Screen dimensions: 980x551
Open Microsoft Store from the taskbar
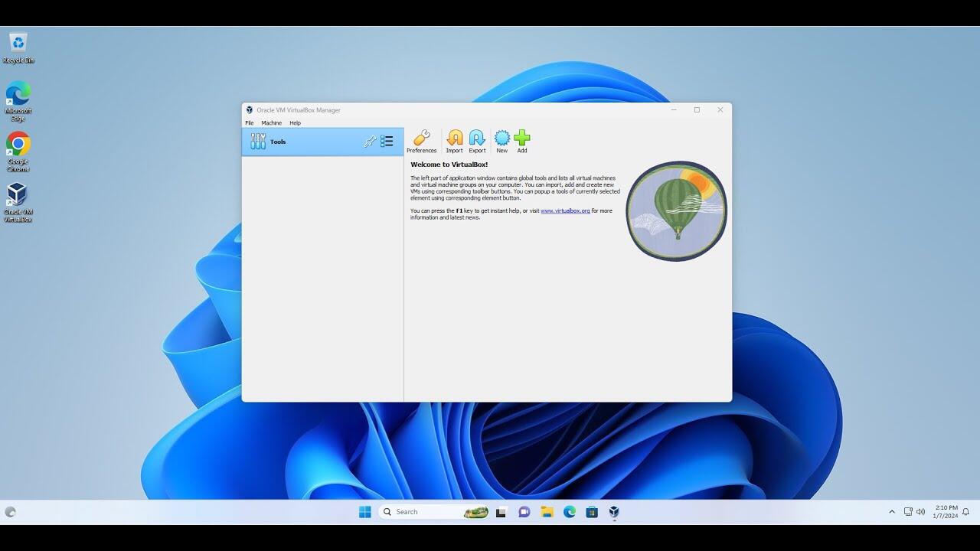(592, 512)
